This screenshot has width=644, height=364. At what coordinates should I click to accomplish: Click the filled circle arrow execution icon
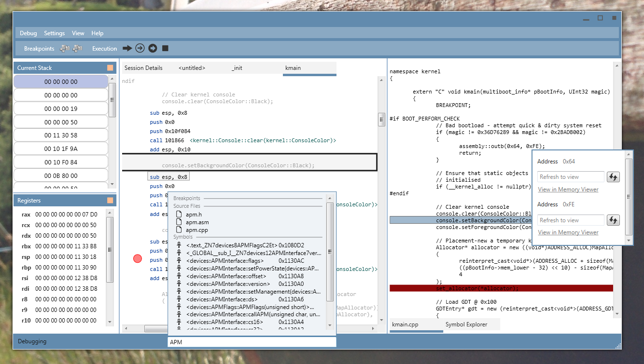click(153, 48)
